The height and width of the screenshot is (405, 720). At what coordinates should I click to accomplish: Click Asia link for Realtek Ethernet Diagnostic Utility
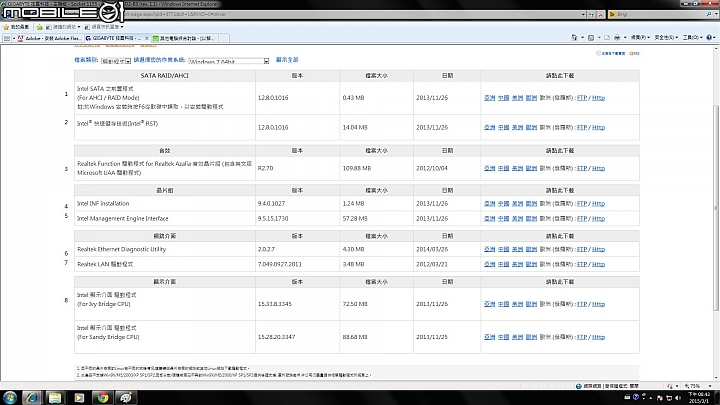pyautogui.click(x=489, y=249)
